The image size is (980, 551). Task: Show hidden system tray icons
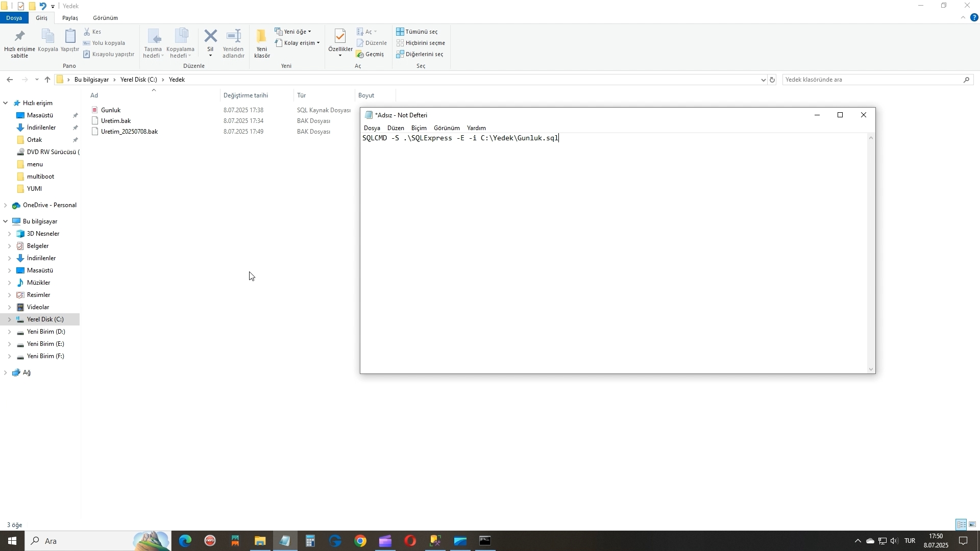857,541
